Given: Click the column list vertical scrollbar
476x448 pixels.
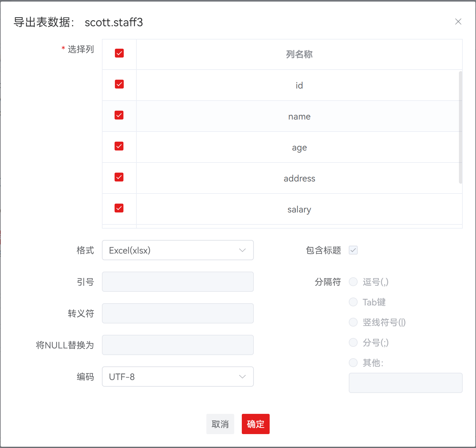Looking at the screenshot, I should click(x=460, y=127).
